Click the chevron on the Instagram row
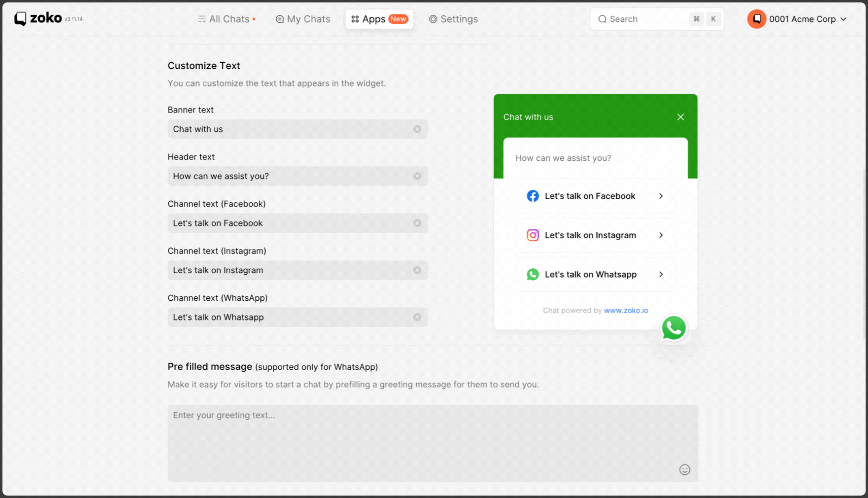The width and height of the screenshot is (868, 498). (661, 235)
